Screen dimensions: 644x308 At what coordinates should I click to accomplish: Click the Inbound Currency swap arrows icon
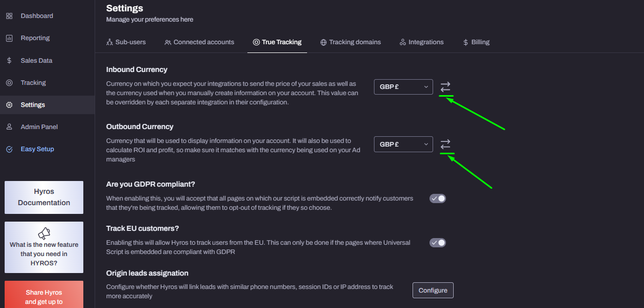tap(445, 87)
